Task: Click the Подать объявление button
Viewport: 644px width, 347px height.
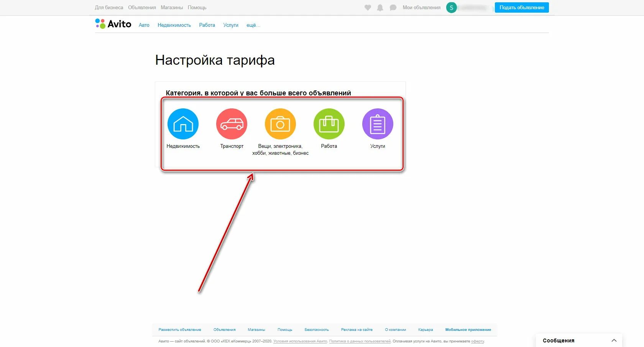Action: point(522,8)
